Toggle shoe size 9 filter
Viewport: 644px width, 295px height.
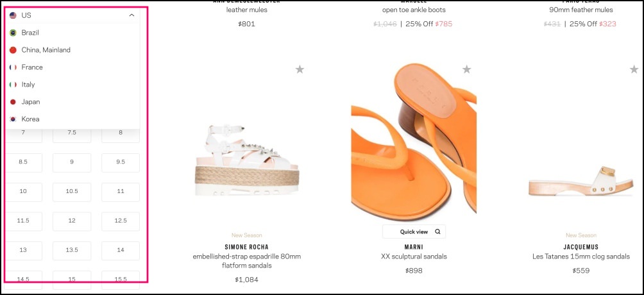pos(72,162)
